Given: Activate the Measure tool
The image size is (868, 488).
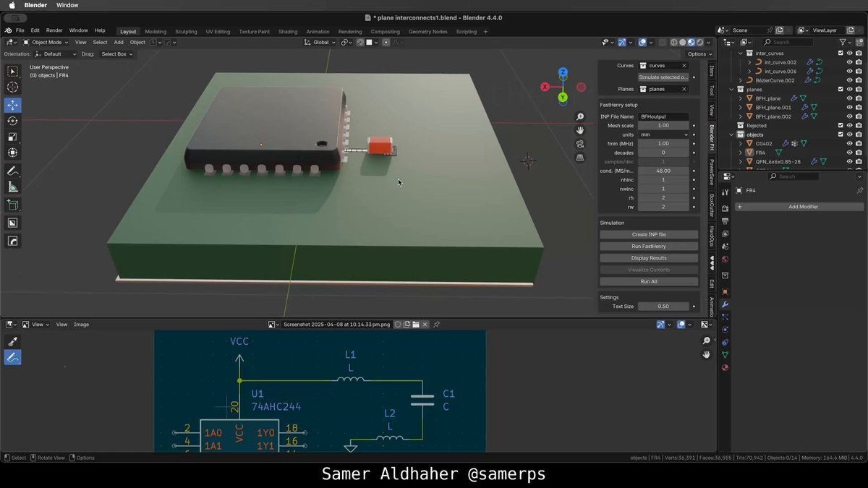Looking at the screenshot, I should click(x=12, y=187).
